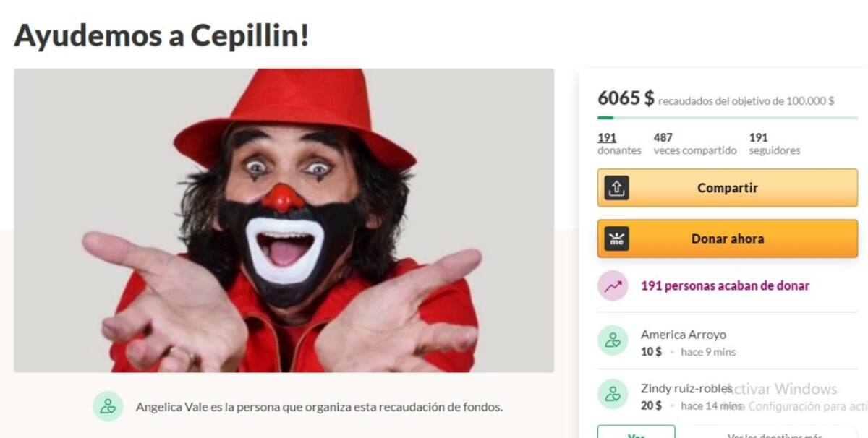
Task: Click the 191 seguidores stat
Action: (775, 144)
